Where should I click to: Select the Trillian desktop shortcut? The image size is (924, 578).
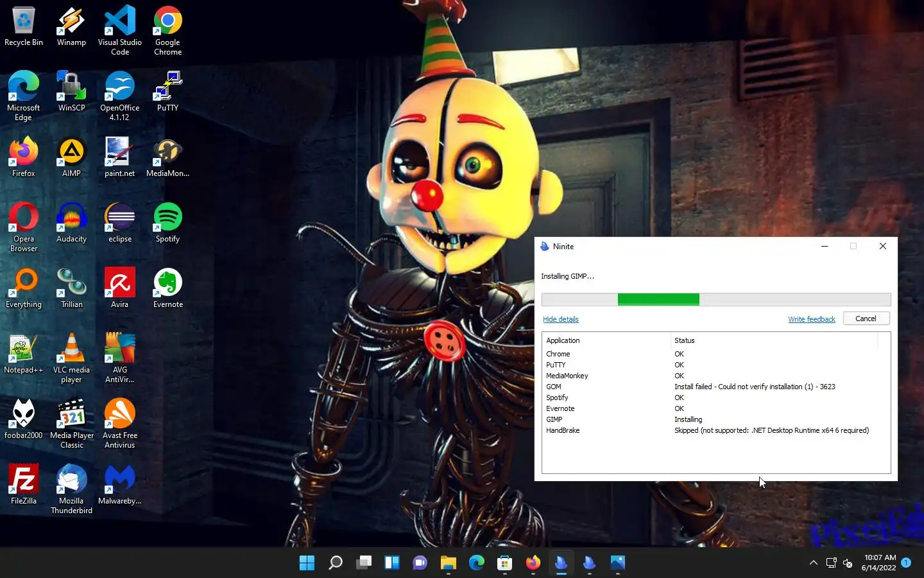(x=71, y=288)
